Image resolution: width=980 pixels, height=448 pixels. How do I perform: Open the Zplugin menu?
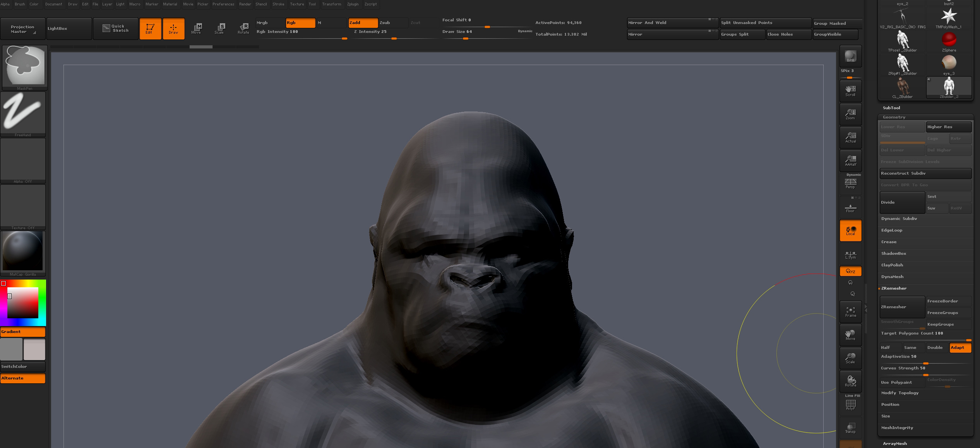[x=353, y=4]
